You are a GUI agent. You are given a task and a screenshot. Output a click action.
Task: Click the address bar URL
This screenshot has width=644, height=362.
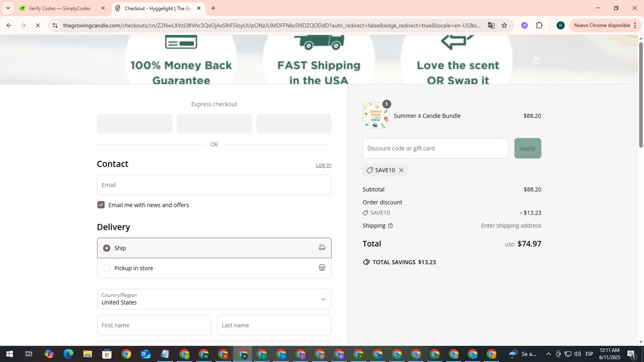coord(272,25)
